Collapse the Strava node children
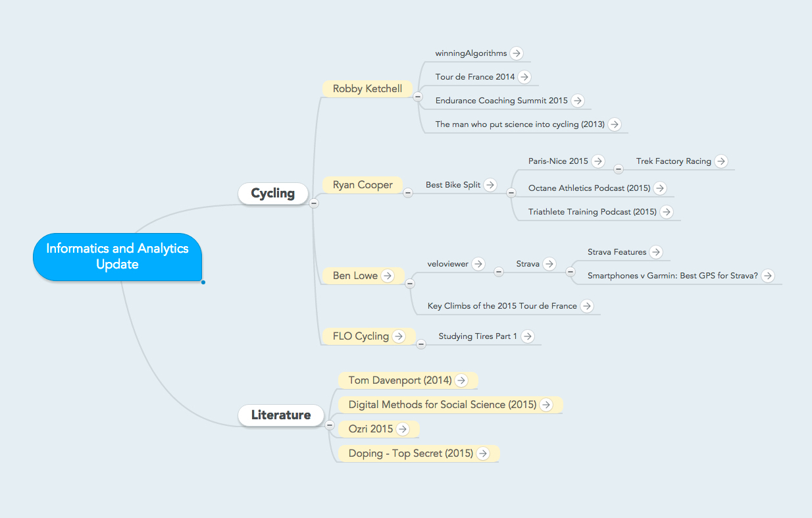The height and width of the screenshot is (518, 812). tap(570, 272)
